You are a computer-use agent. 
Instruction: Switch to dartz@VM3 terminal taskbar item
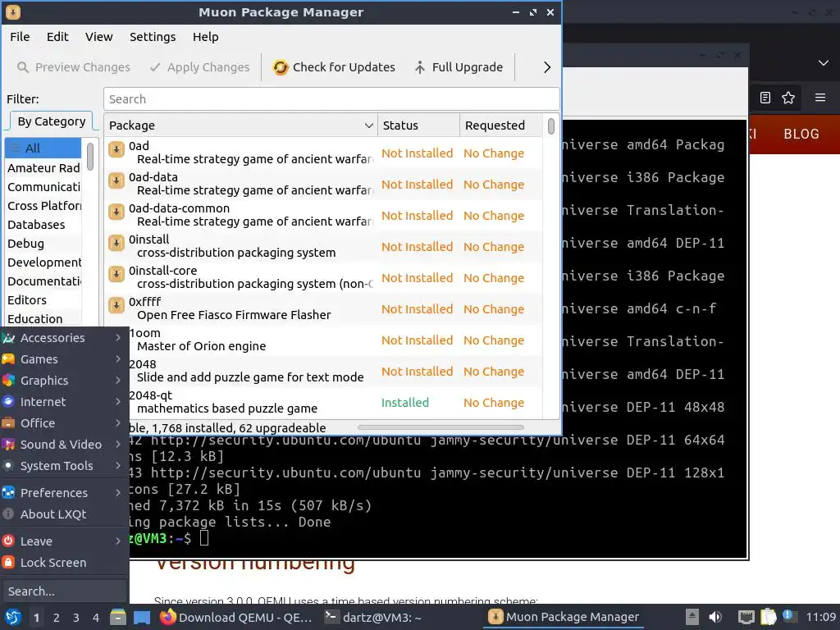point(374,617)
